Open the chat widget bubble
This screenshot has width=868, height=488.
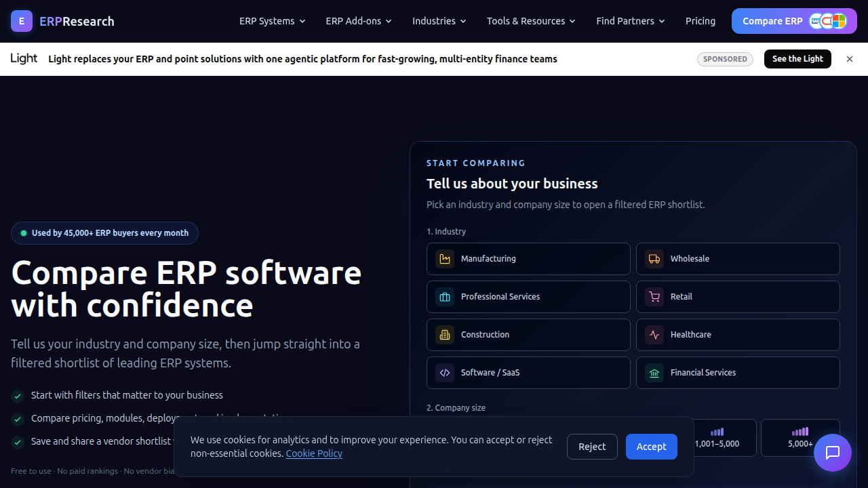pos(833,453)
